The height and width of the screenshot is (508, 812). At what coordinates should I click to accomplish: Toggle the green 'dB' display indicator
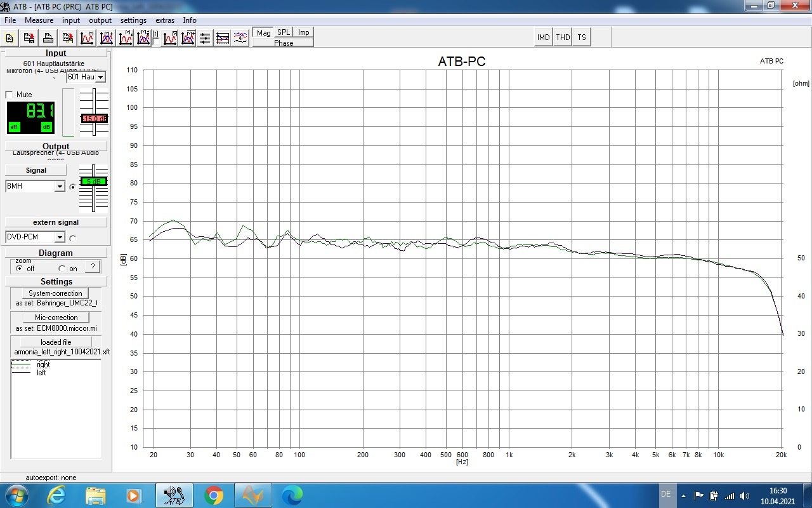(x=46, y=127)
